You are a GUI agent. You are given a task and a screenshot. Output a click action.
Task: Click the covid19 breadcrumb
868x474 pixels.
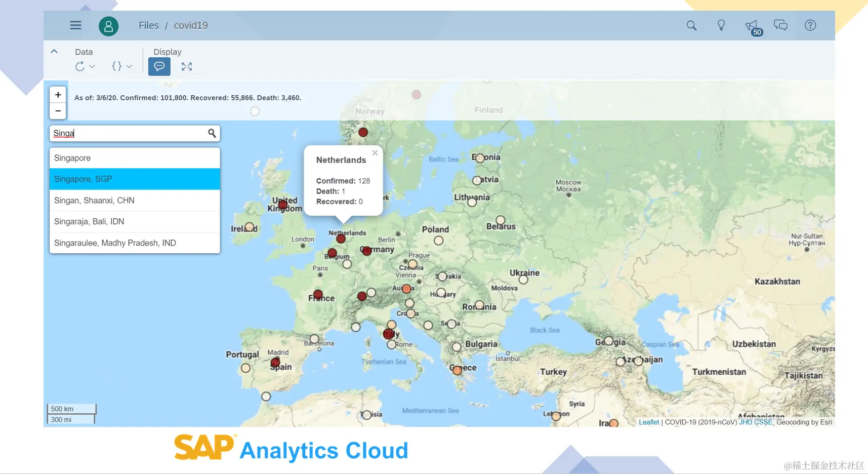[191, 25]
